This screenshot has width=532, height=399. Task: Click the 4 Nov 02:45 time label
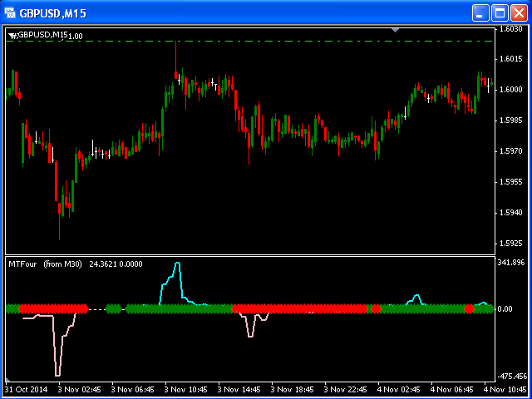(396, 388)
